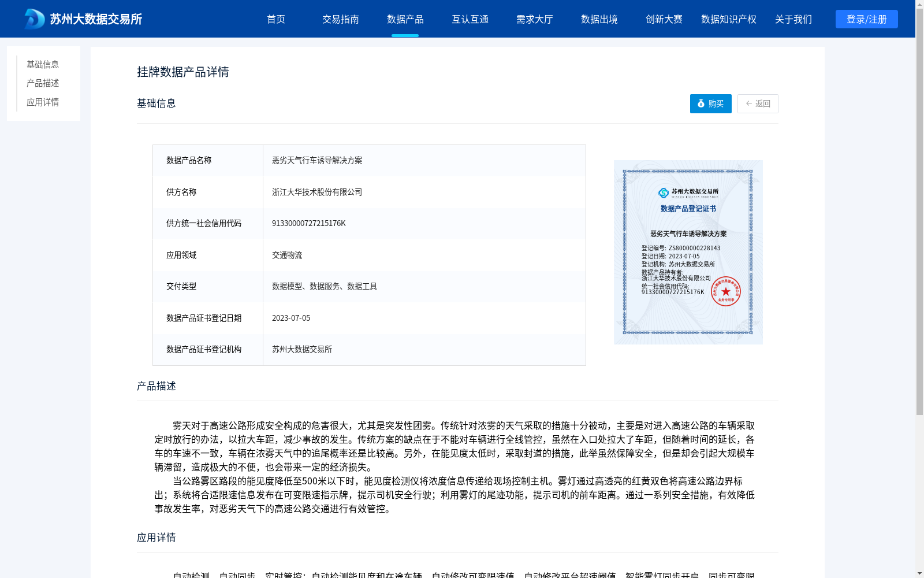Select the 2023-07-05 date cell
924x578 pixels.
[291, 318]
